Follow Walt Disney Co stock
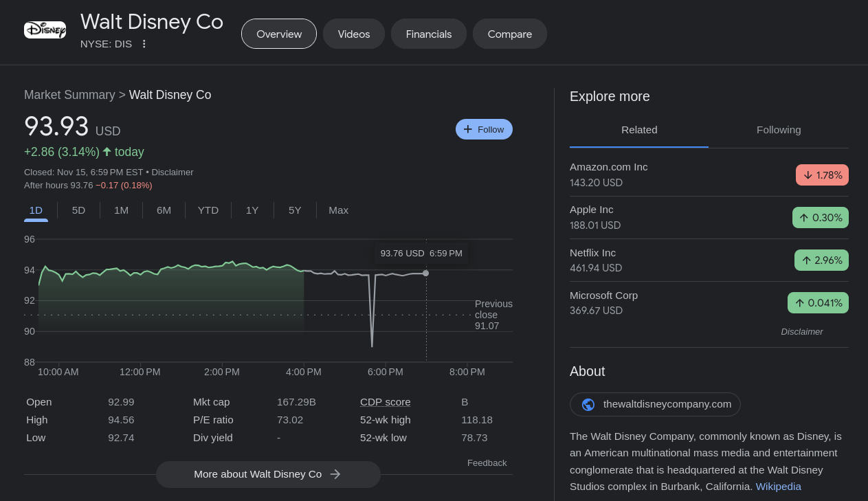 (x=484, y=129)
